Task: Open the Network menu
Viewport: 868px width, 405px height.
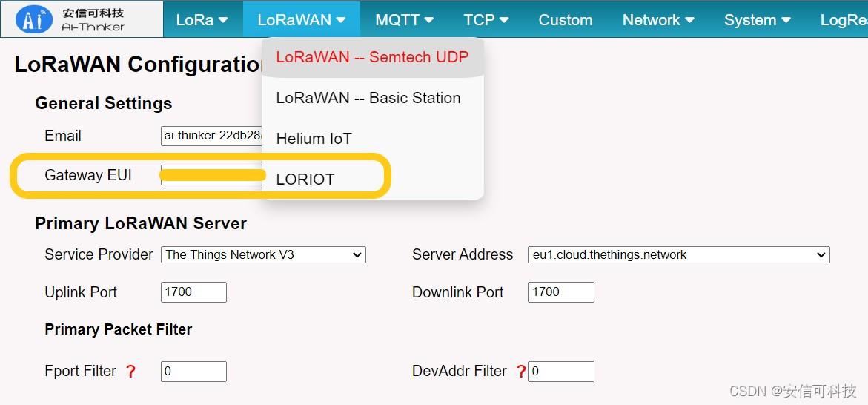Action: pyautogui.click(x=658, y=20)
